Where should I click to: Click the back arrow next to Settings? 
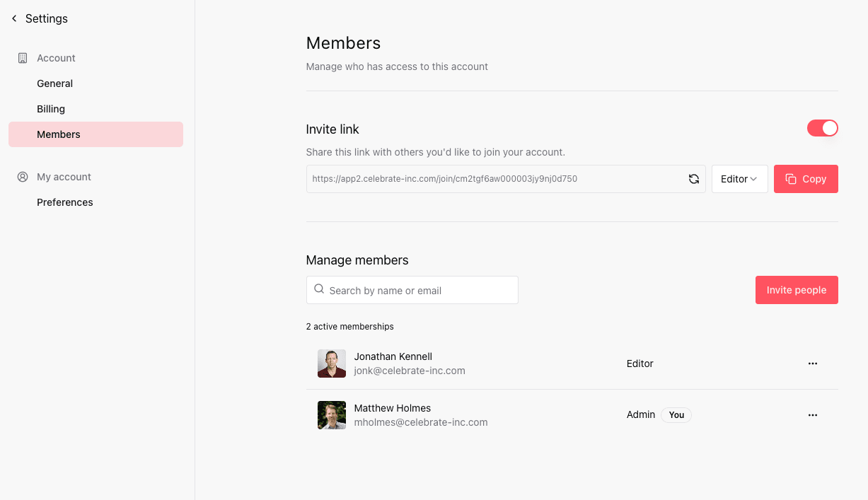(14, 19)
